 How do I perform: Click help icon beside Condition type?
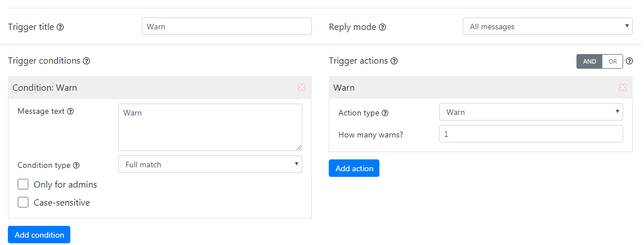point(76,166)
